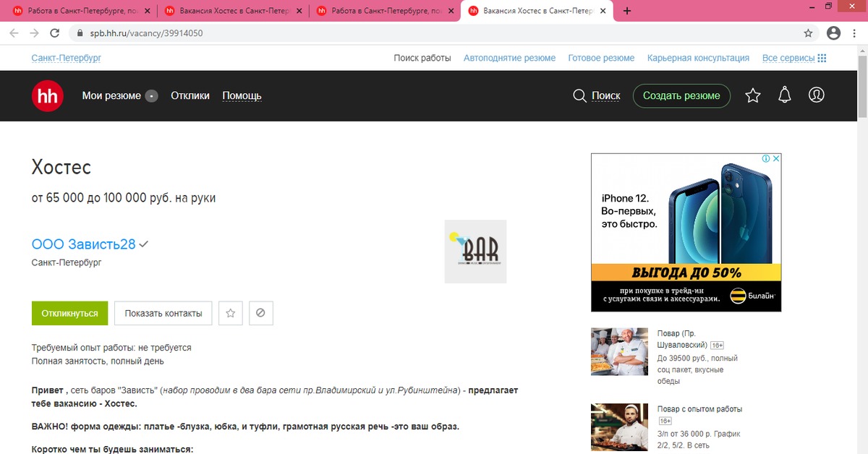Open Автоподнятие резюме link

coord(510,58)
